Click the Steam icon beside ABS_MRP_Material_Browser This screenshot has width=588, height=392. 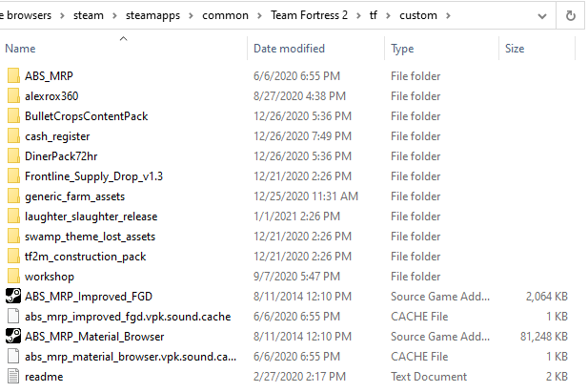12,336
